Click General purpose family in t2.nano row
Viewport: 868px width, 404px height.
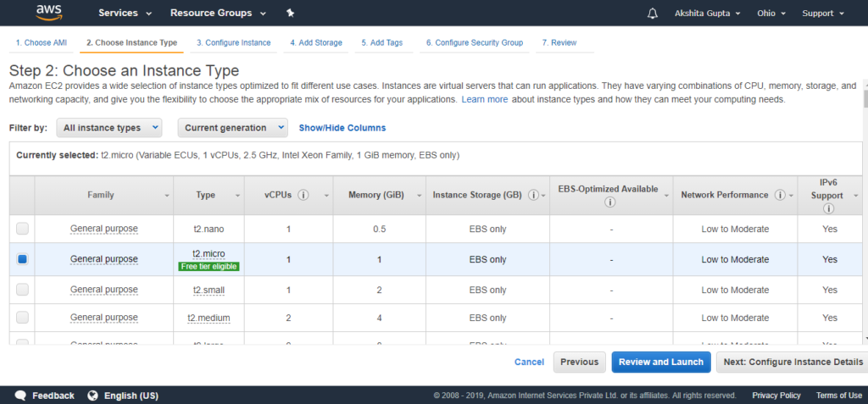[x=104, y=229]
